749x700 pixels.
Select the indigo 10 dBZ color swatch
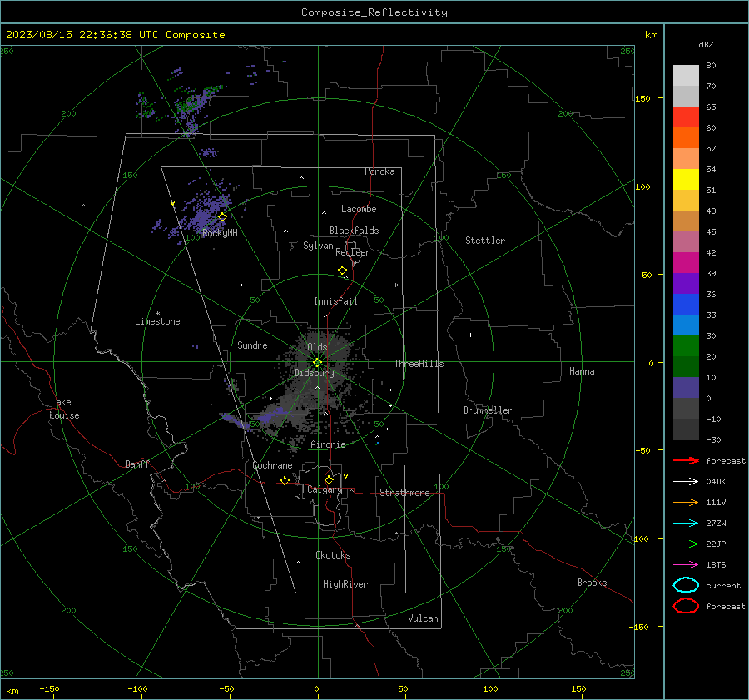coord(686,388)
